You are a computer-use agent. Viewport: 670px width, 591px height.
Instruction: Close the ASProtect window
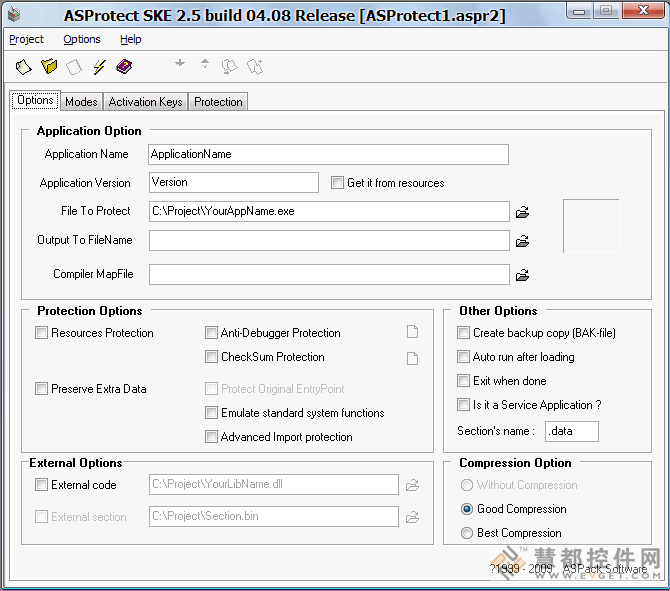point(644,10)
